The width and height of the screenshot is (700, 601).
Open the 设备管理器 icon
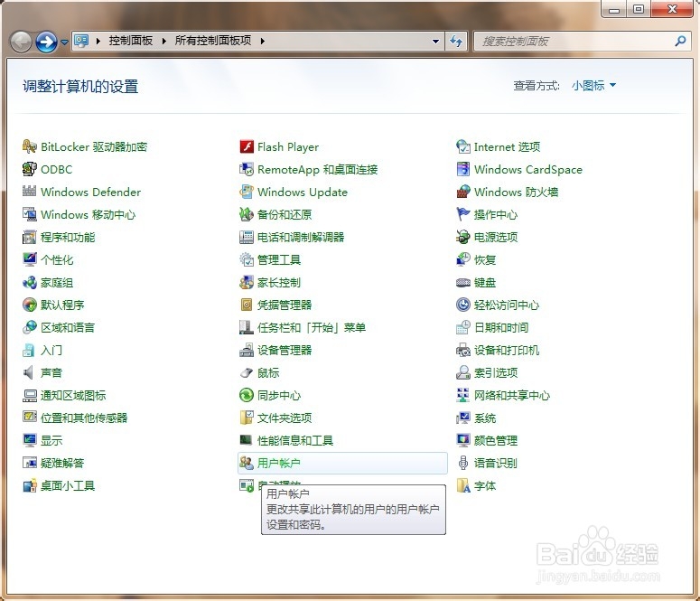point(247,350)
